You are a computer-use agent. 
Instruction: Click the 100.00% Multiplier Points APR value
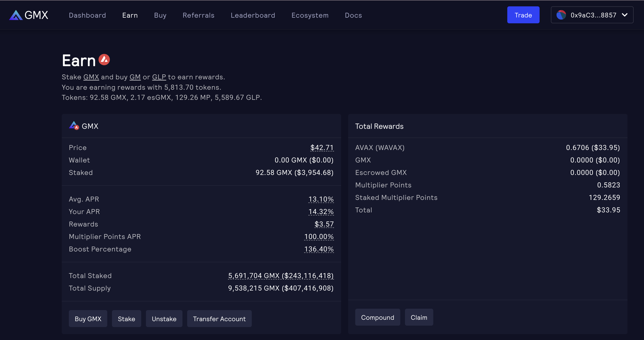(319, 236)
